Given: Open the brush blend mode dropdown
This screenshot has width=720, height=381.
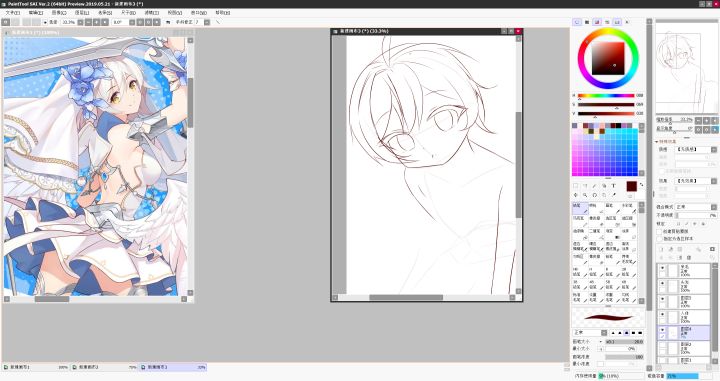Looking at the screenshot, I should tap(604, 332).
